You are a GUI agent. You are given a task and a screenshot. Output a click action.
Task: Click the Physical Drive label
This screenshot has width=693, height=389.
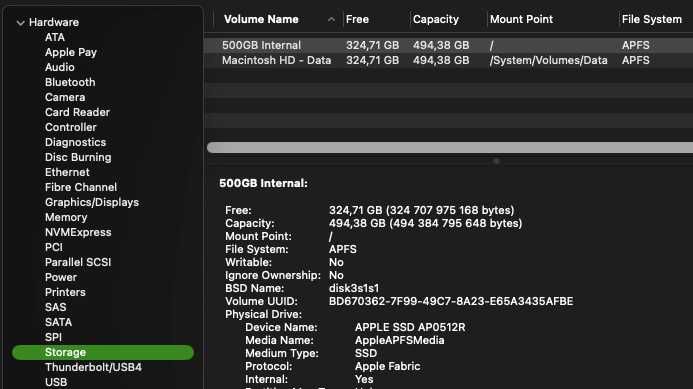coord(263,314)
